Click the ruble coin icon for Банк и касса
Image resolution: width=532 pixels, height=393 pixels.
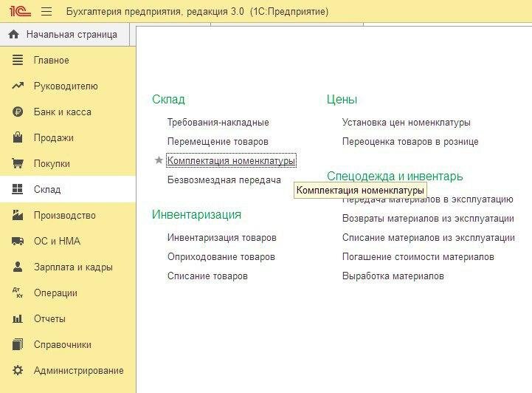(x=18, y=112)
